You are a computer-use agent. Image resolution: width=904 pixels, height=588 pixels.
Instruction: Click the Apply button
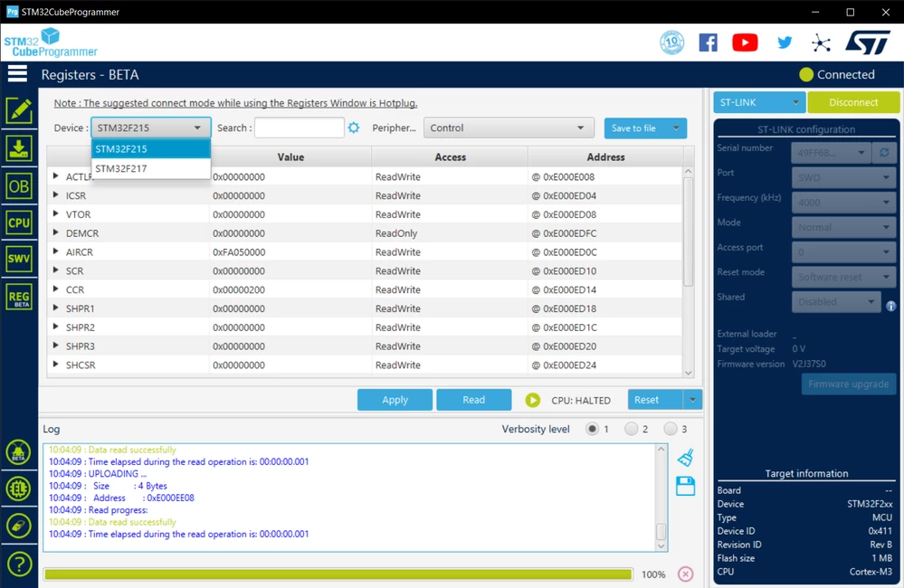(x=395, y=400)
